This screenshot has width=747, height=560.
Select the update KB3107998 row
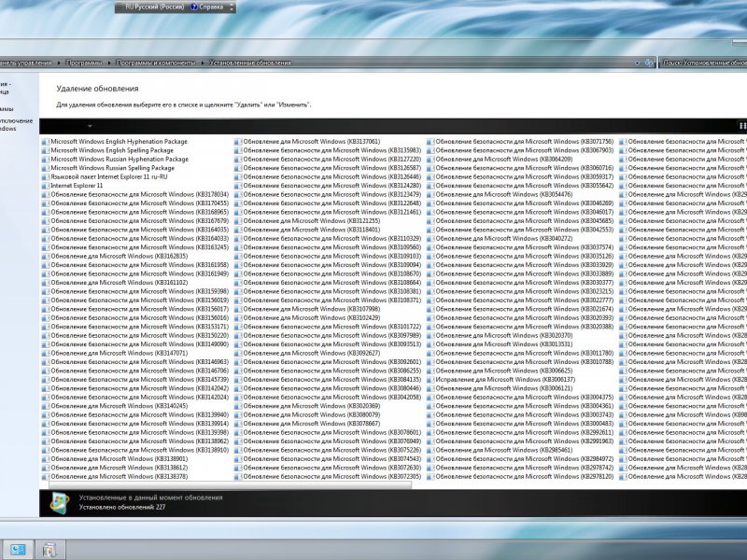307,309
